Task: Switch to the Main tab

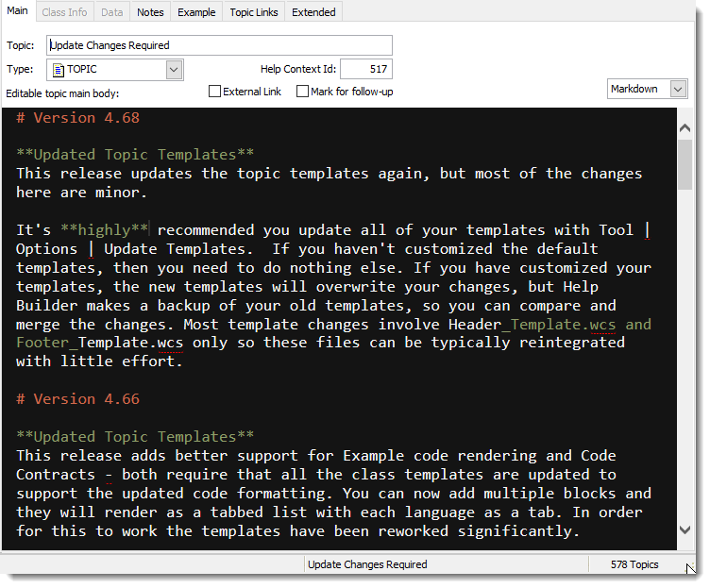Action: tap(17, 11)
